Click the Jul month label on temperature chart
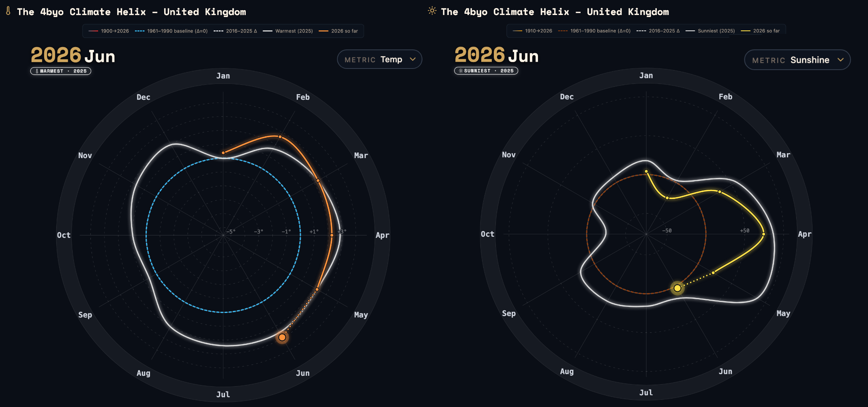 click(223, 394)
